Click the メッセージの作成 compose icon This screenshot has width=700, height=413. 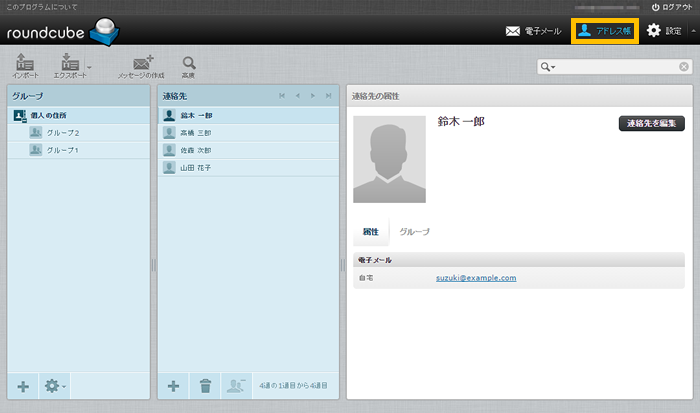tap(140, 64)
